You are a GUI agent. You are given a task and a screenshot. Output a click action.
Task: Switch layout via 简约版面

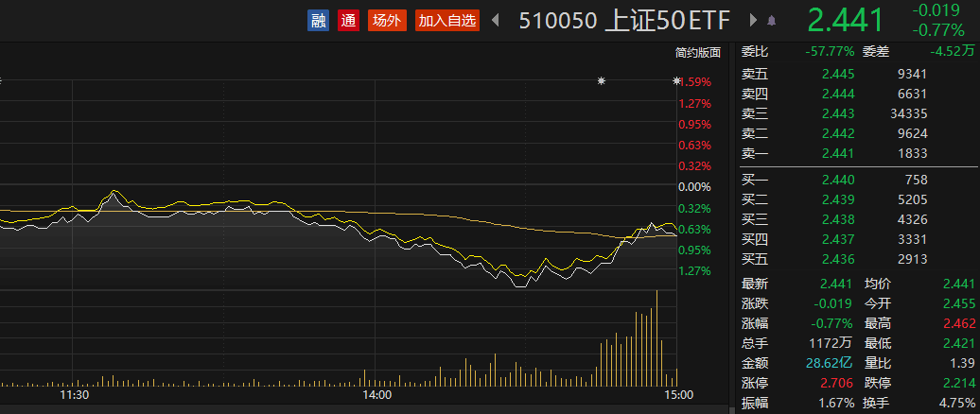pos(697,53)
